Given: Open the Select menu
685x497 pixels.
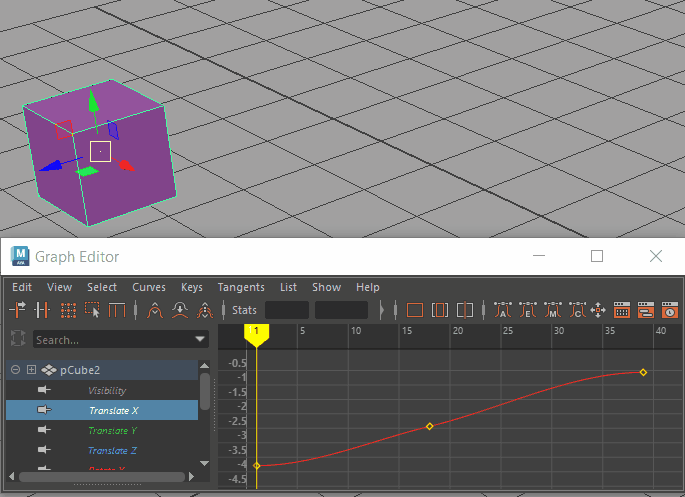Looking at the screenshot, I should click(x=102, y=287).
